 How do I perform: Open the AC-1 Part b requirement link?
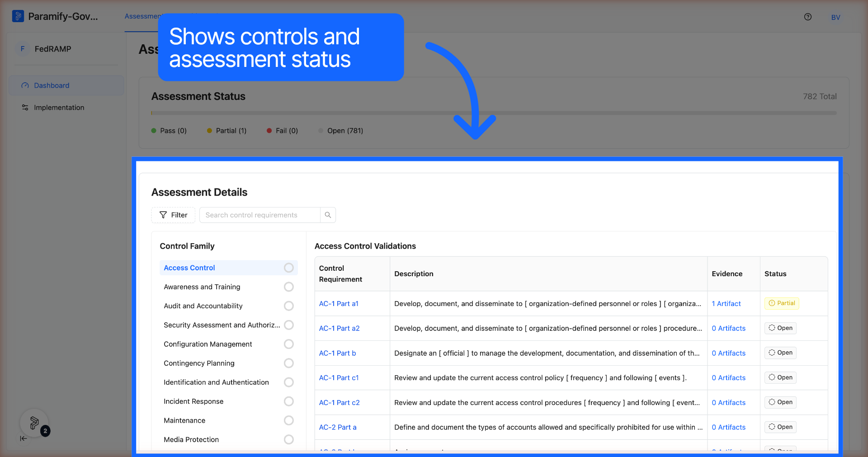(x=337, y=353)
